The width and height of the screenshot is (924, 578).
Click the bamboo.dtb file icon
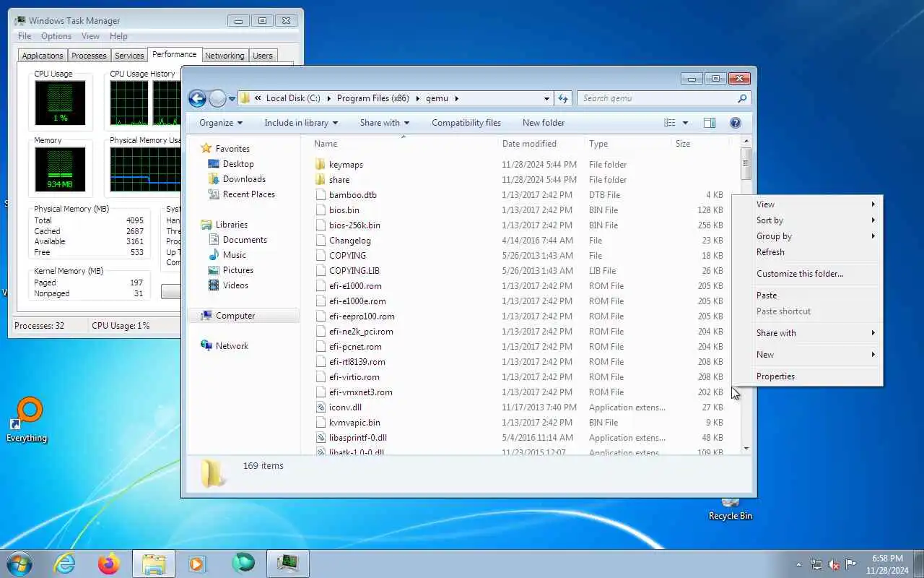(321, 195)
